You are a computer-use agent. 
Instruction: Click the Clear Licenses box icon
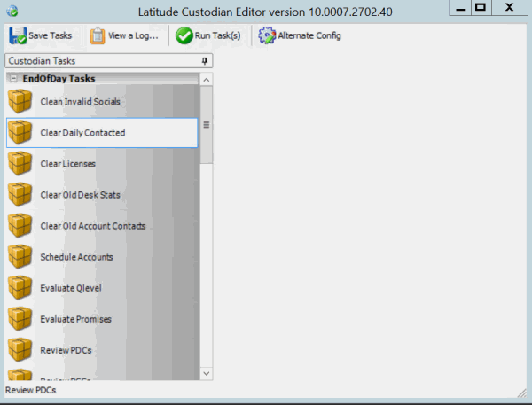(20, 163)
